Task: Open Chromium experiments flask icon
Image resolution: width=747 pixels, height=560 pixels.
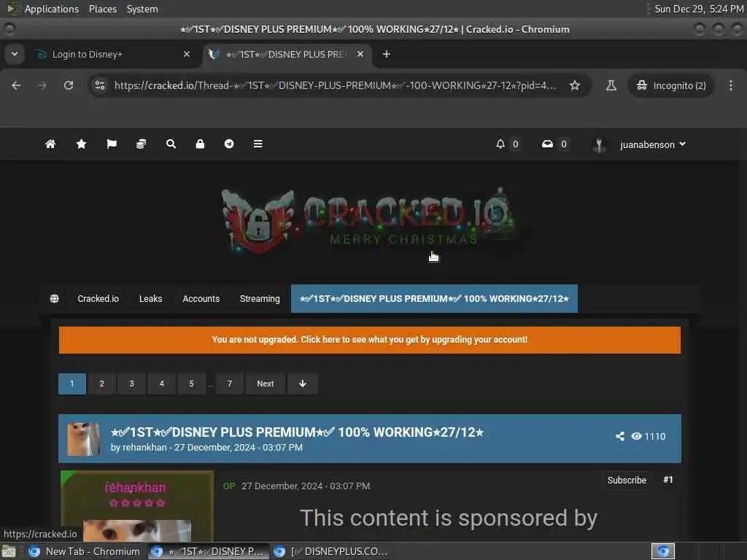Action: coord(611,86)
